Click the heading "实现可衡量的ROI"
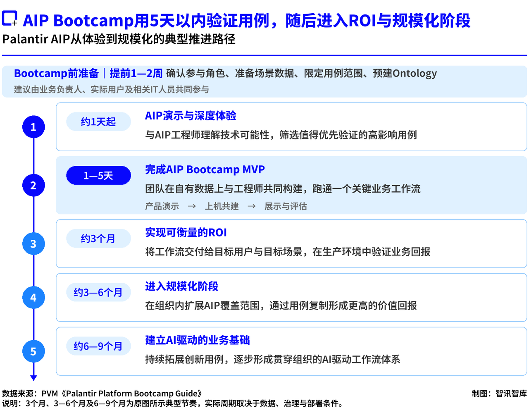 pos(186,232)
